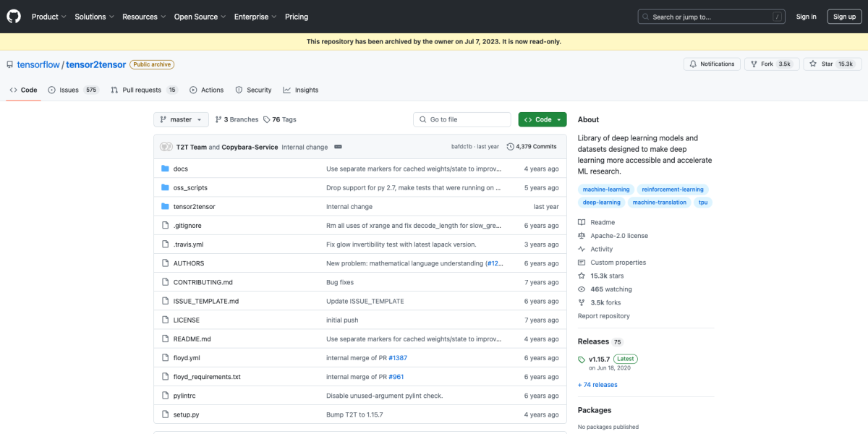Screen dimensions: 868x434
Task: Expand the master branch dropdown
Action: pos(181,119)
